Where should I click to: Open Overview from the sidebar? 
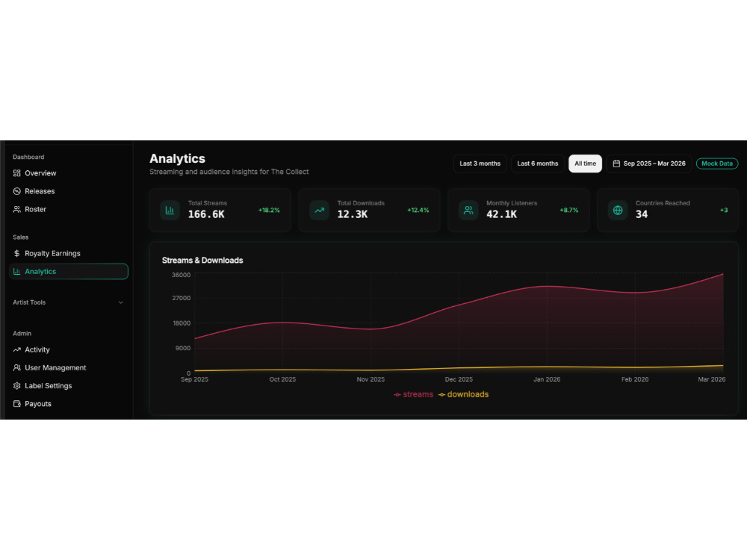pos(68,173)
